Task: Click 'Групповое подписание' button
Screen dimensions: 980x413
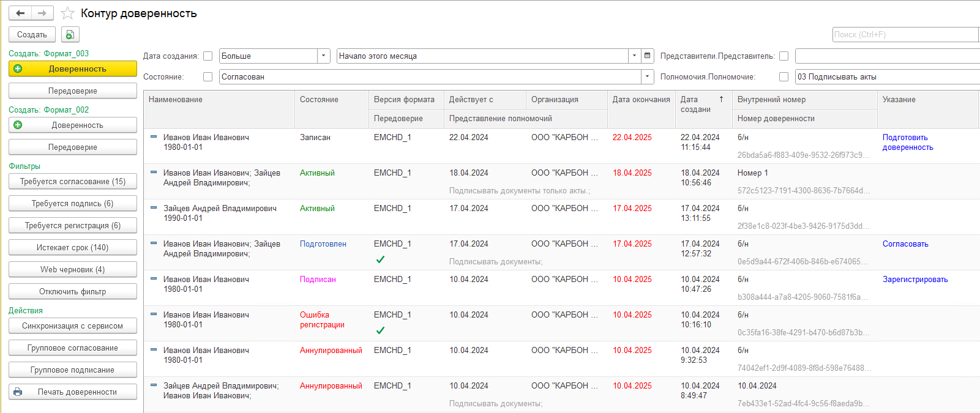Action: coord(73,370)
